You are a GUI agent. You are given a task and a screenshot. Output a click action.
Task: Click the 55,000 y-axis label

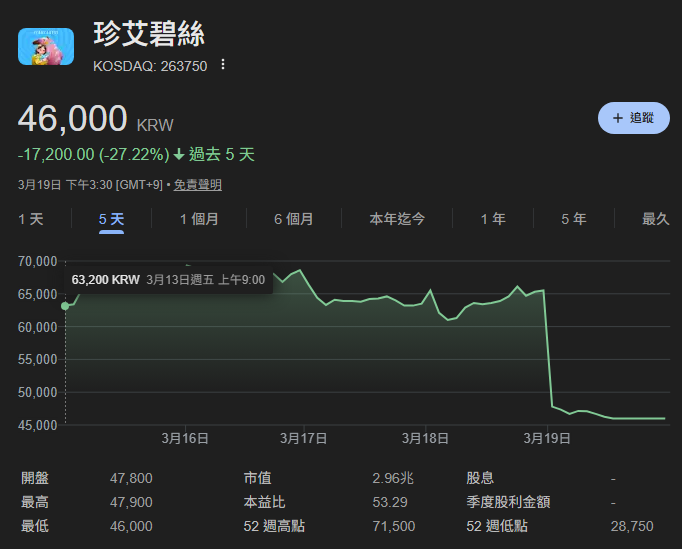[37, 359]
